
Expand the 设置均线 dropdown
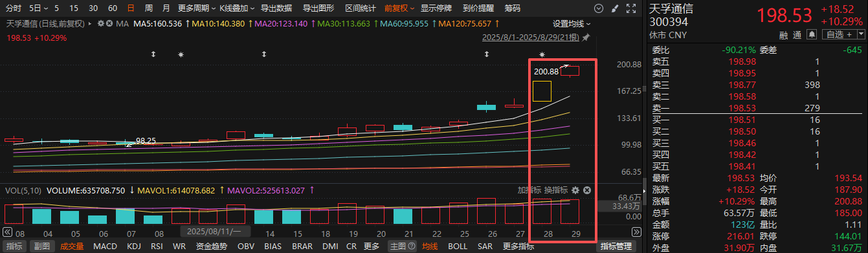click(572, 23)
